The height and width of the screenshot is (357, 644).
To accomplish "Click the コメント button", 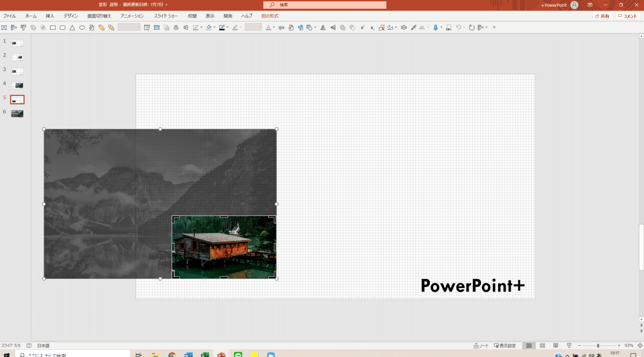I will pos(628,16).
